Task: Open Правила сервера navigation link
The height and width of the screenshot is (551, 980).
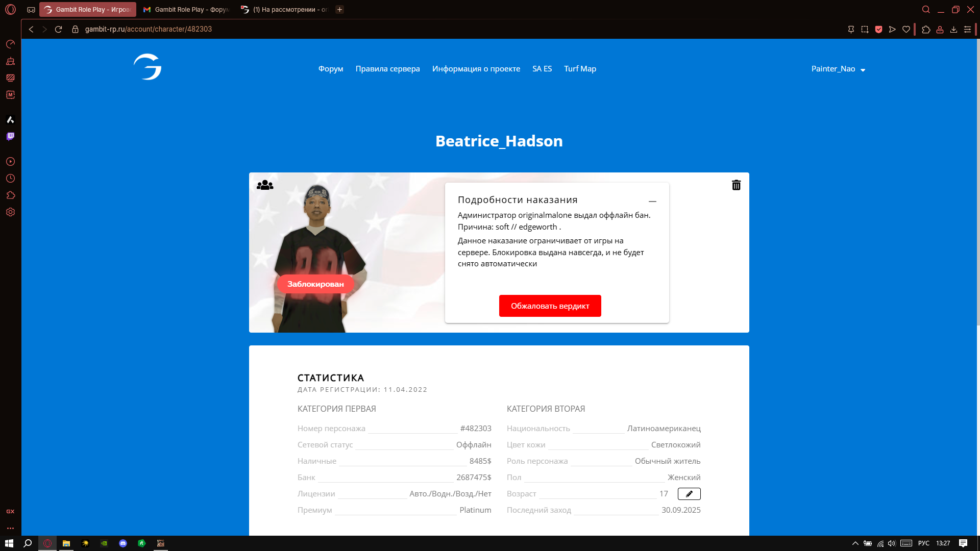Action: tap(387, 69)
